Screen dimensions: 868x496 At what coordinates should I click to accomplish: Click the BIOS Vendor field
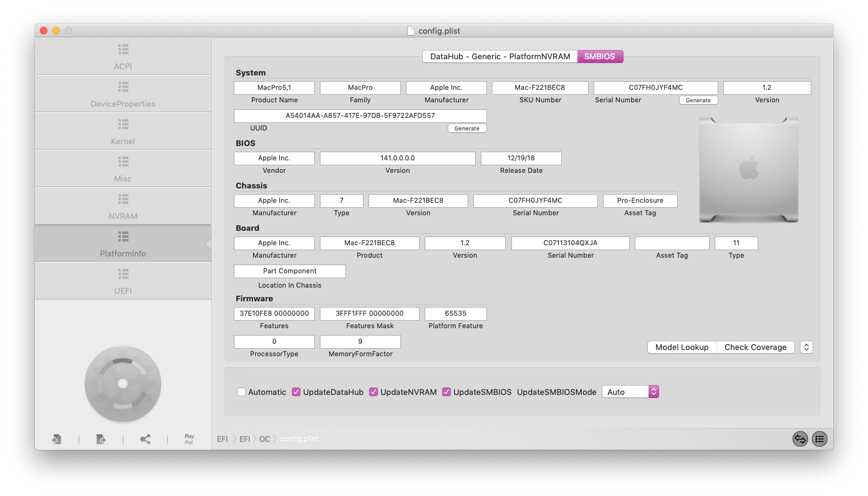pyautogui.click(x=274, y=158)
